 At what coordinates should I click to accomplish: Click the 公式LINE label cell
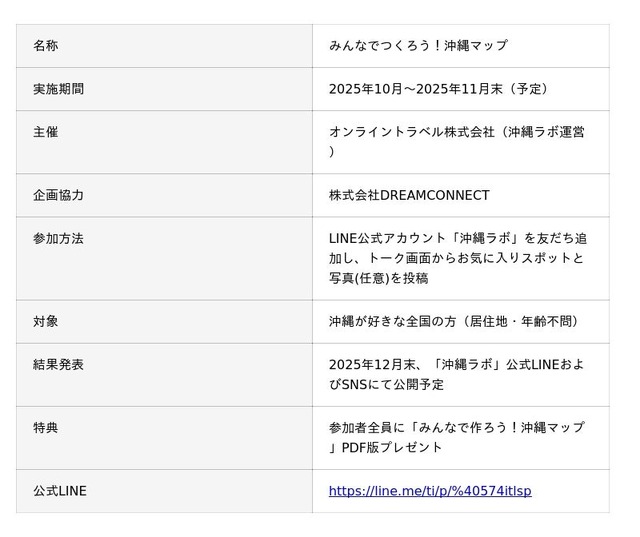click(x=60, y=491)
